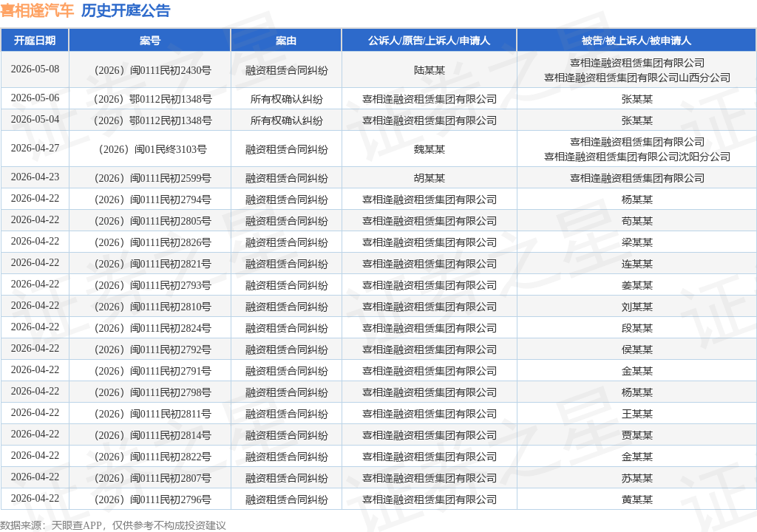
Task: Click the 案号 column header
Action: tap(149, 41)
